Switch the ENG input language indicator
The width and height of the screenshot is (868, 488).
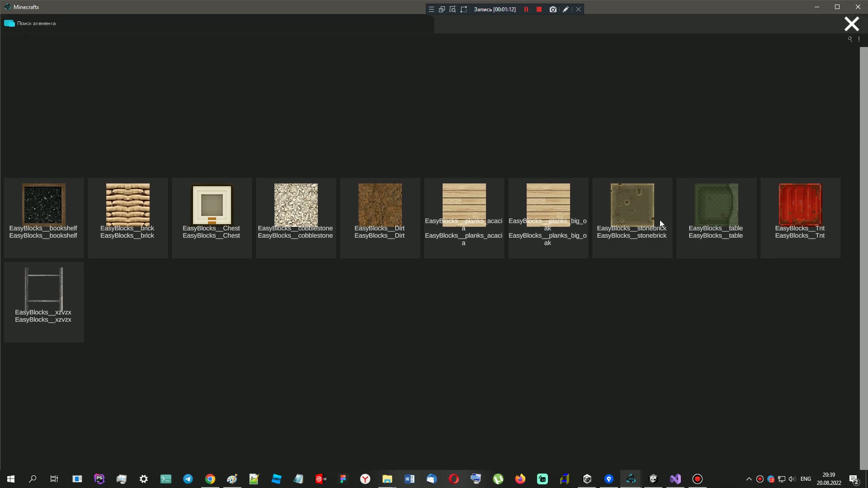(x=806, y=479)
